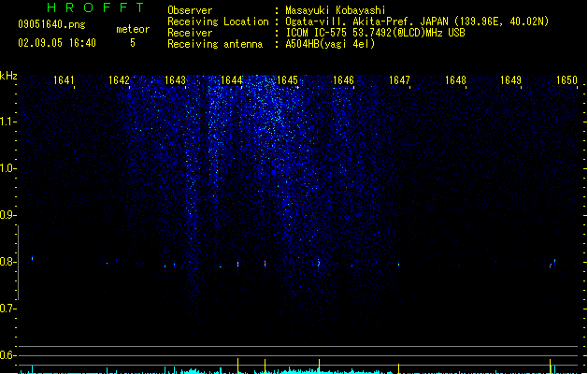This screenshot has height=374, width=588.
Task: Click the 0.9 kHz frequency label
Action: (x=7, y=215)
